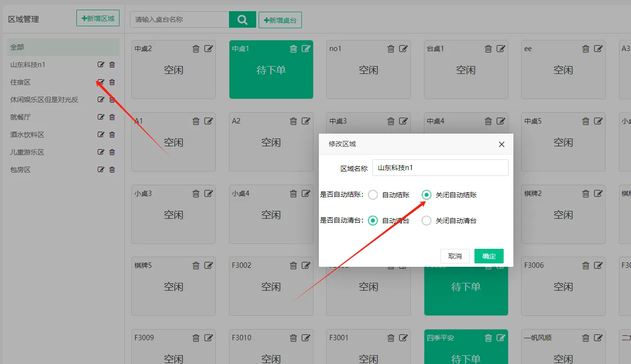This screenshot has height=364, width=631.
Task: Click the 区域名称 input field
Action: pos(440,168)
